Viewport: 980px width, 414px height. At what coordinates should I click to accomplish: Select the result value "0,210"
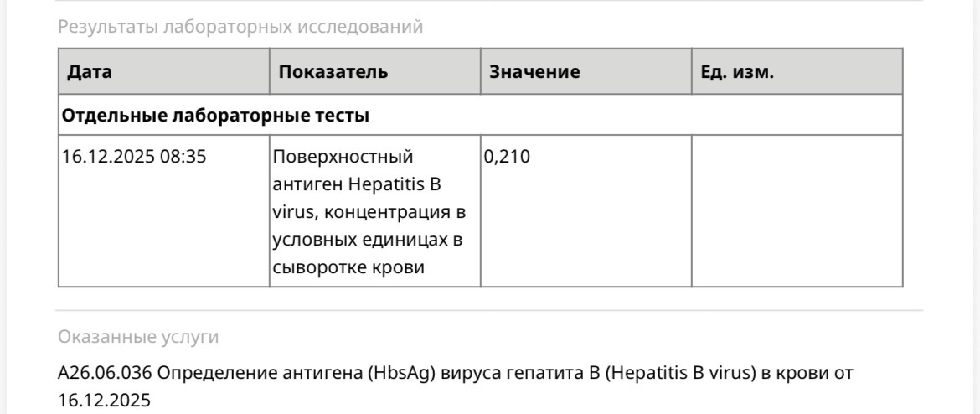[508, 157]
